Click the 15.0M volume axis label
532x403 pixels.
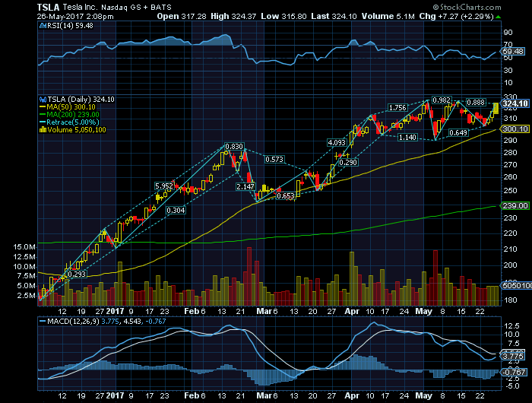(x=24, y=247)
